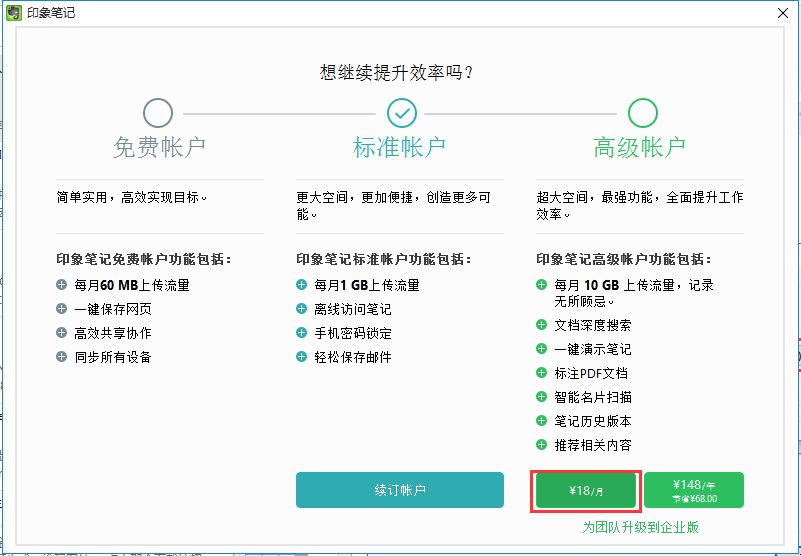This screenshot has width=801, height=556.
Task: Select the checked 标准帐户 circle
Action: (x=402, y=113)
